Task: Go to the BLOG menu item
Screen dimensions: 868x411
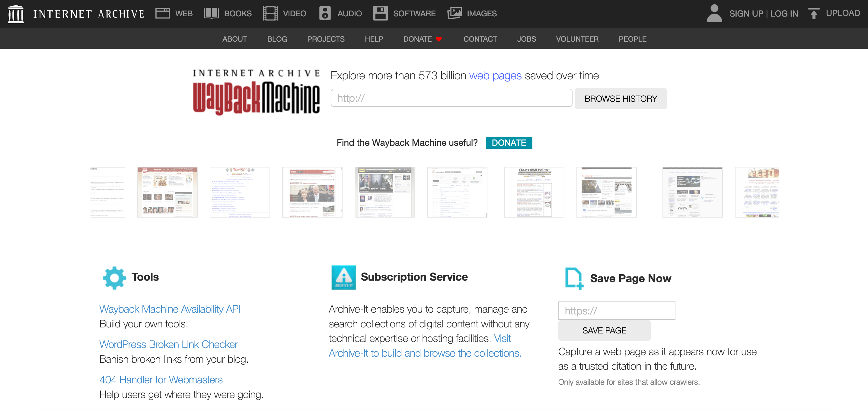Action: point(277,39)
